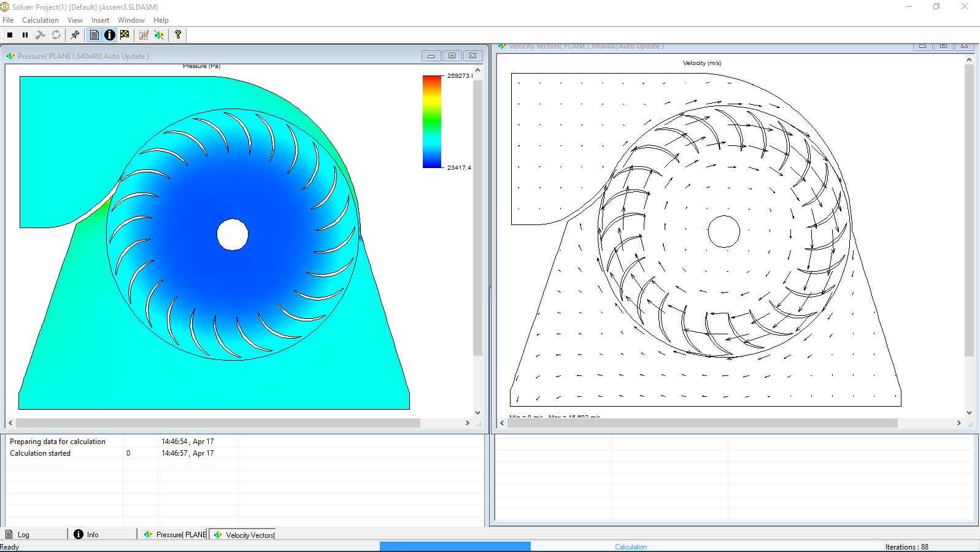Close the Pressure plot window
The height and width of the screenshot is (552, 980).
[473, 56]
